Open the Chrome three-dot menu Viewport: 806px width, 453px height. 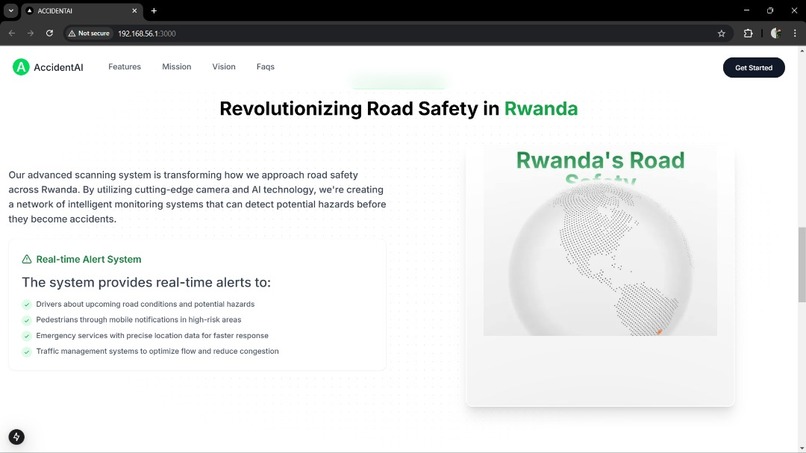click(x=795, y=33)
